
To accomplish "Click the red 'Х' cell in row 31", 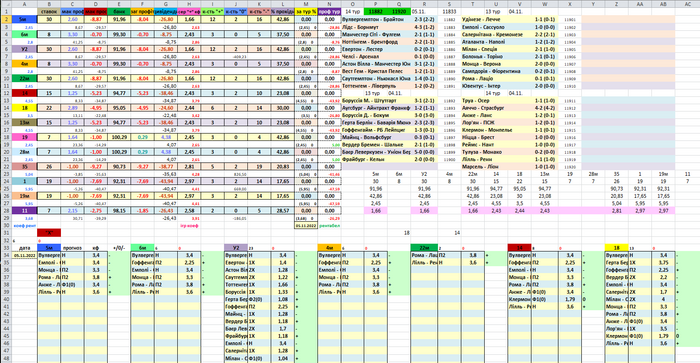I will 49,233.
